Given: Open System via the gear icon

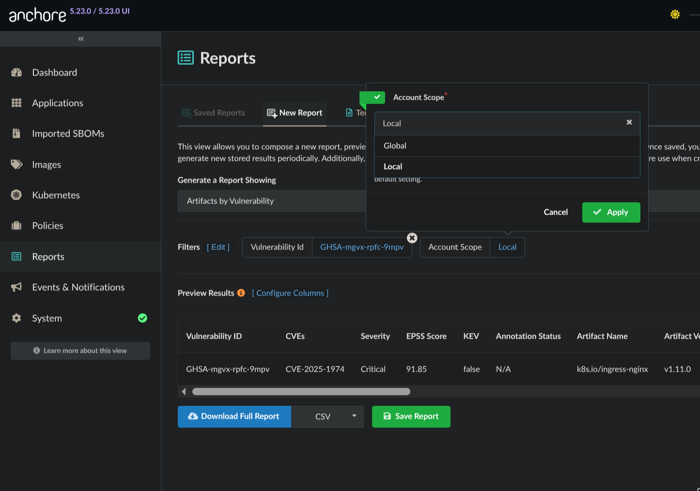Looking at the screenshot, I should tap(16, 318).
